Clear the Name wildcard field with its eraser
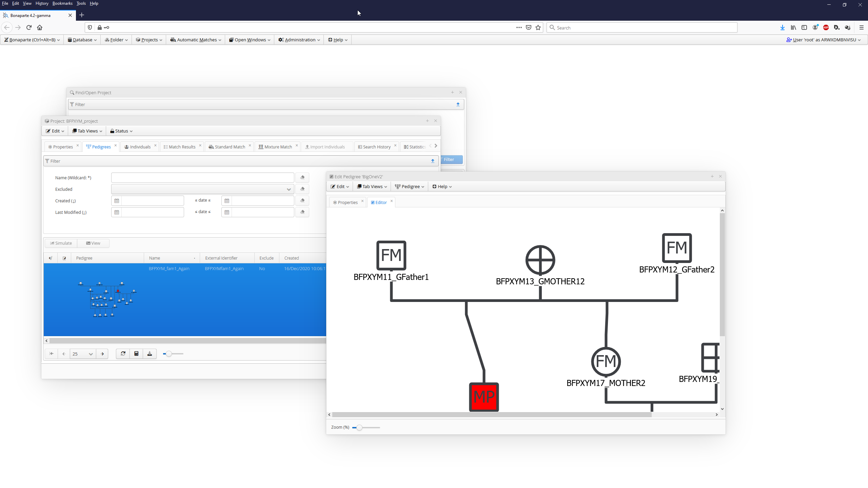 point(302,178)
